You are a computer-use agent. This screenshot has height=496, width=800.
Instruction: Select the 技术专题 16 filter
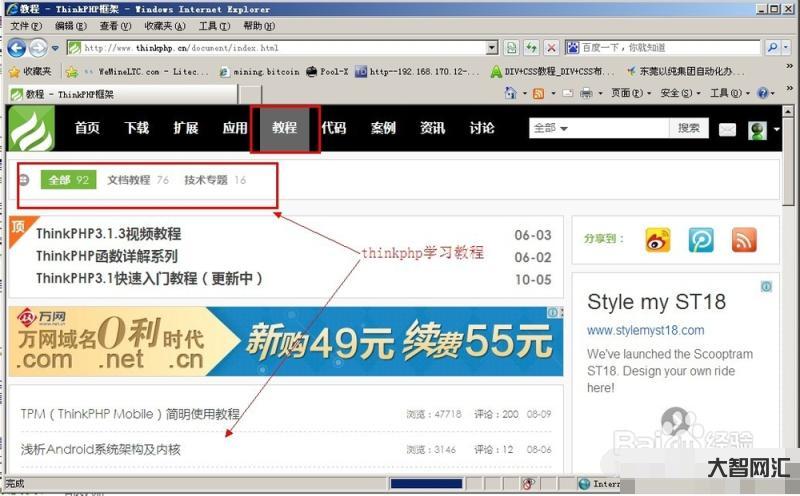(215, 180)
